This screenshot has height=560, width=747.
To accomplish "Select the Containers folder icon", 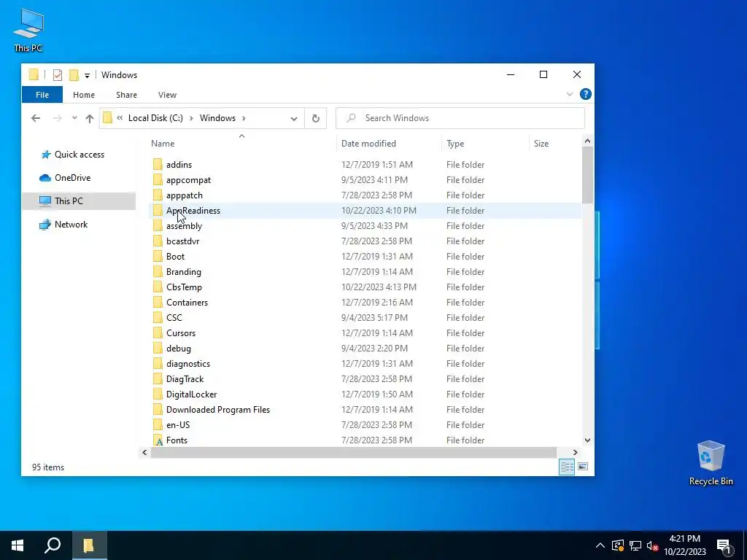I will 158,303.
